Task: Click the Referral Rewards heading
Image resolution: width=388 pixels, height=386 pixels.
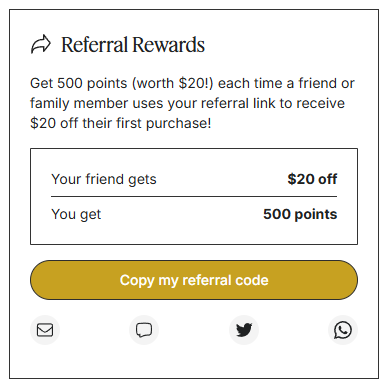Action: pos(133,45)
